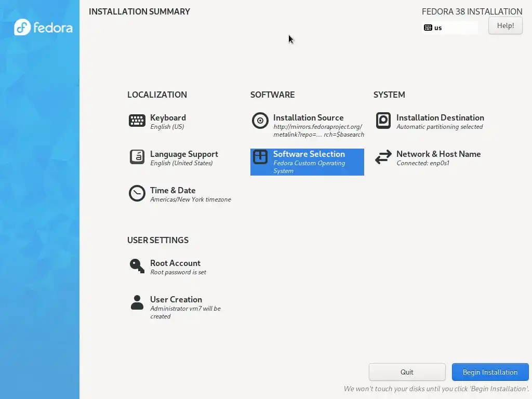The image size is (532, 399).
Task: Click 'Fedora Custom Operating System' text
Action: coord(309,167)
